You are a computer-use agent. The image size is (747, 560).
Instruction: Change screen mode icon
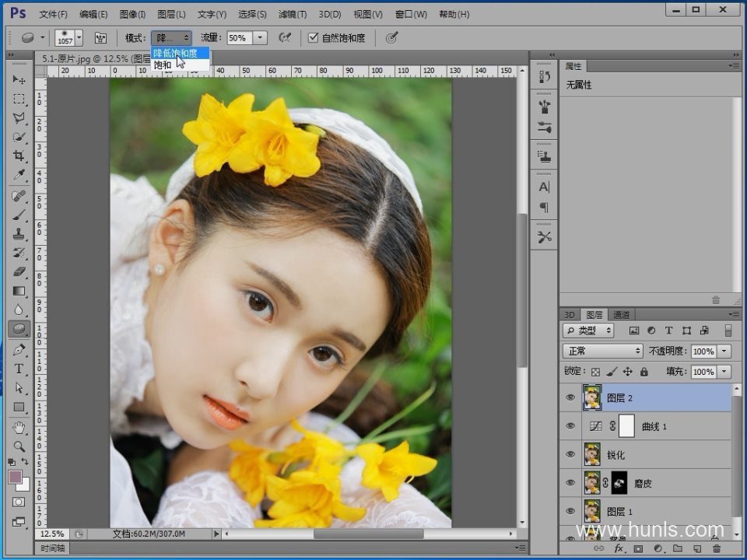click(19, 522)
